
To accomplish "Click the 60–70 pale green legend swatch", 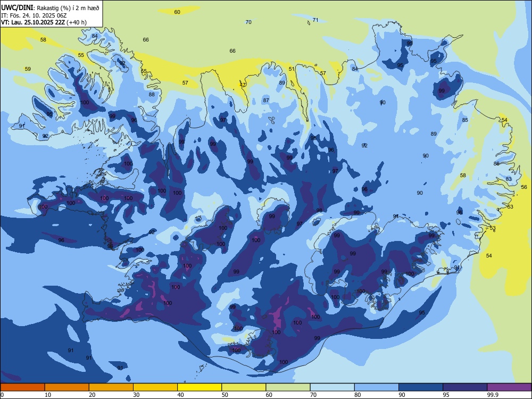I will click(288, 387).
